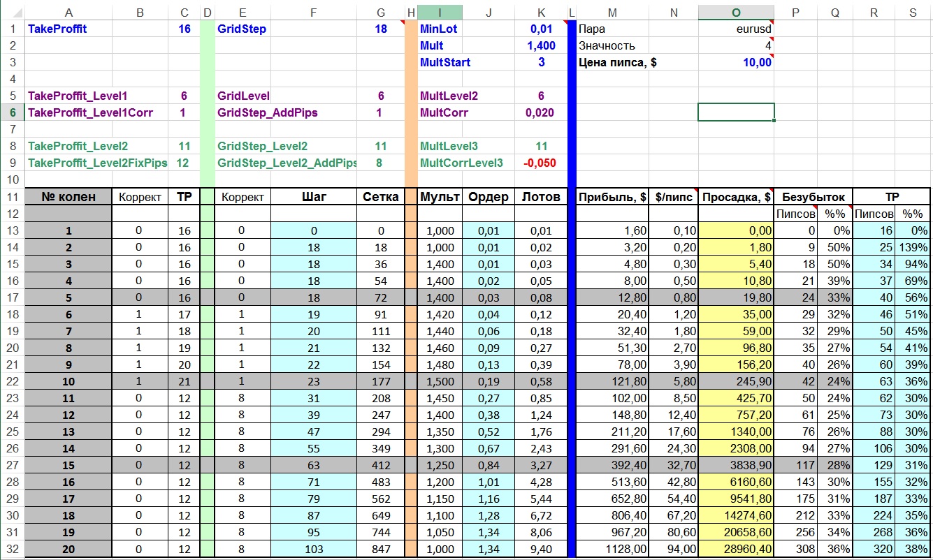Click the TakeProffit label cell in row 1
The image size is (933, 560).
pyautogui.click(x=68, y=29)
